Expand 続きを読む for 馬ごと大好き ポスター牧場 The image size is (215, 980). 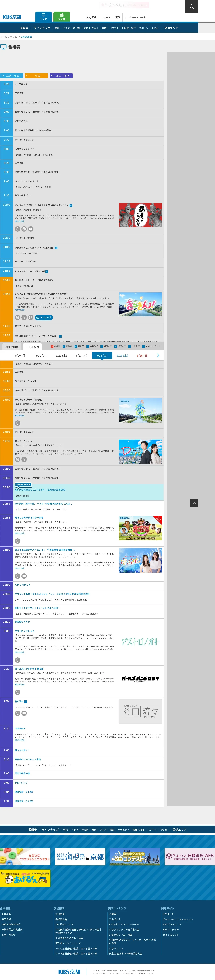pos(20,533)
